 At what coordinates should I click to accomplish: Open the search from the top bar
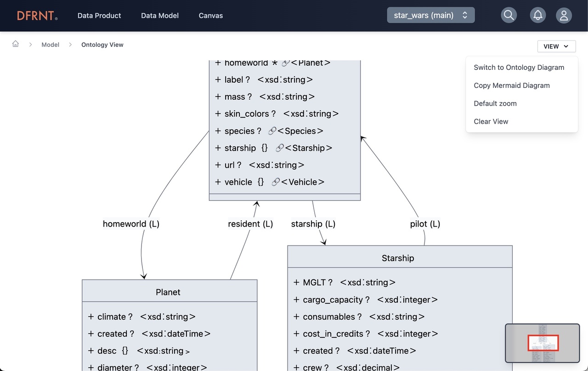click(x=509, y=15)
